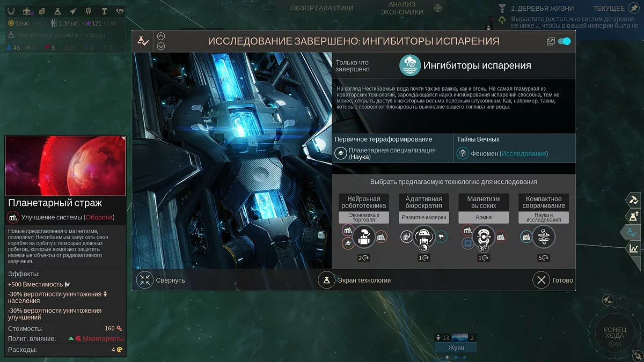Click the research completed flask-check icon in title bar
The width and height of the screenshot is (644, 362).
(x=143, y=41)
